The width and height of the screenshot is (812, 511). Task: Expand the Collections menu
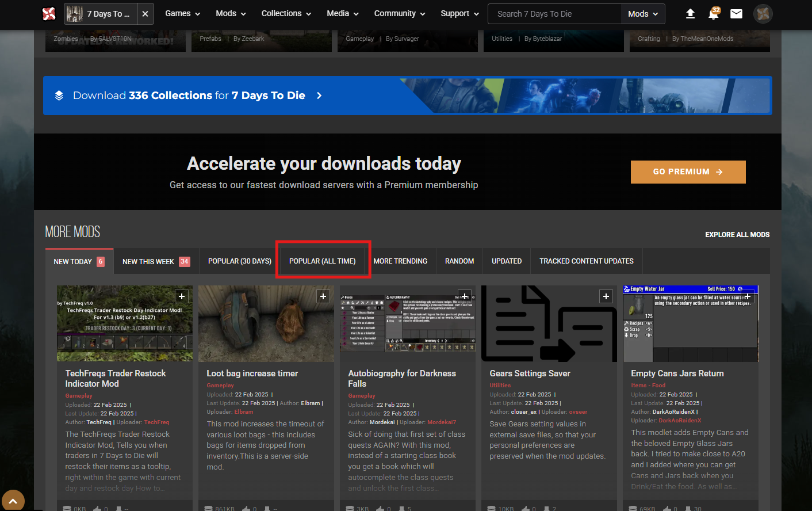click(286, 14)
